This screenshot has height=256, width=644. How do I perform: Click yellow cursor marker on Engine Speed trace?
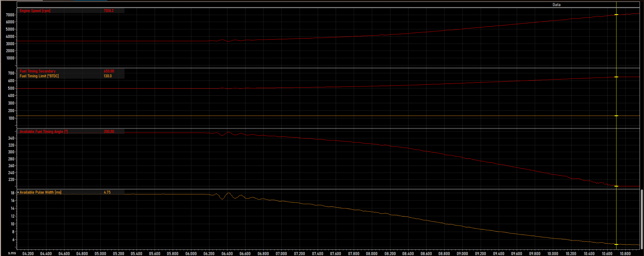pyautogui.click(x=616, y=15)
